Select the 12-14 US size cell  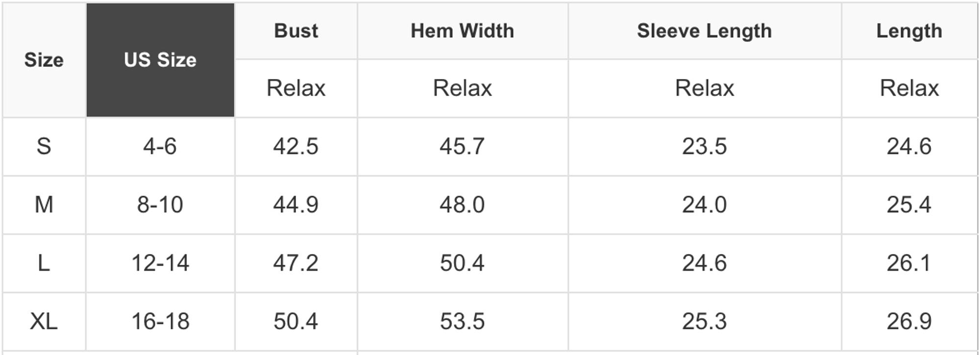tap(160, 263)
